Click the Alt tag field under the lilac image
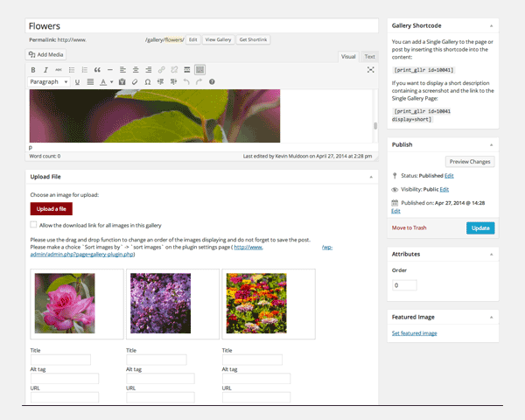The width and height of the screenshot is (525, 420). pos(160,379)
